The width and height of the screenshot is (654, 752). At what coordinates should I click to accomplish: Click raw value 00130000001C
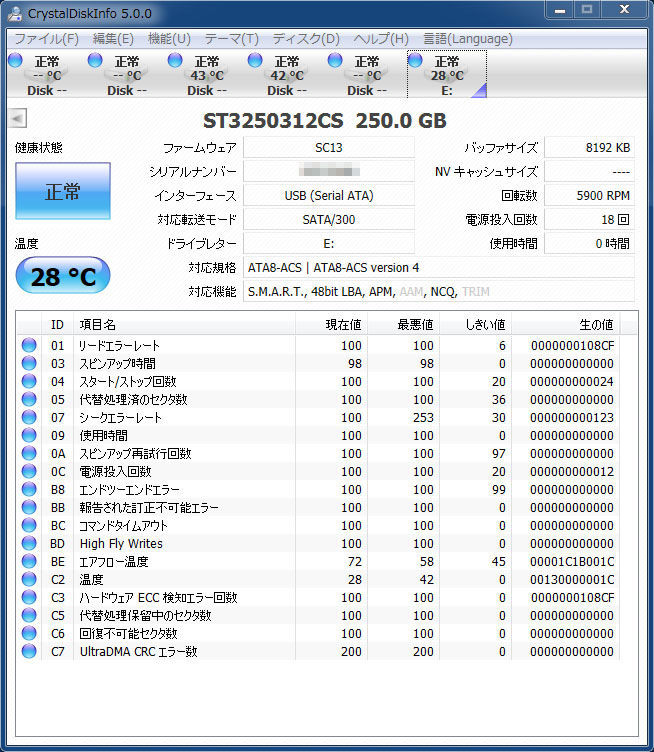(x=572, y=579)
